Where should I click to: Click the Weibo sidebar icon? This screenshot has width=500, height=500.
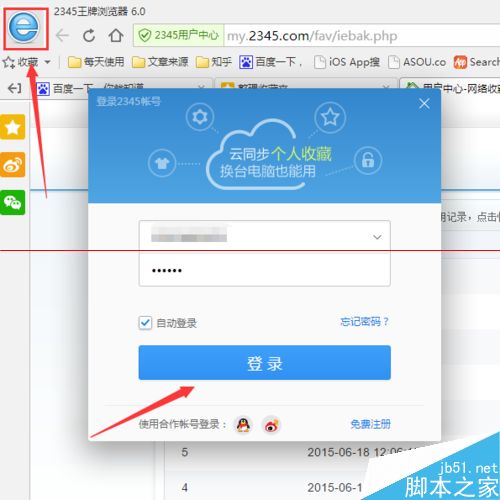point(13,165)
